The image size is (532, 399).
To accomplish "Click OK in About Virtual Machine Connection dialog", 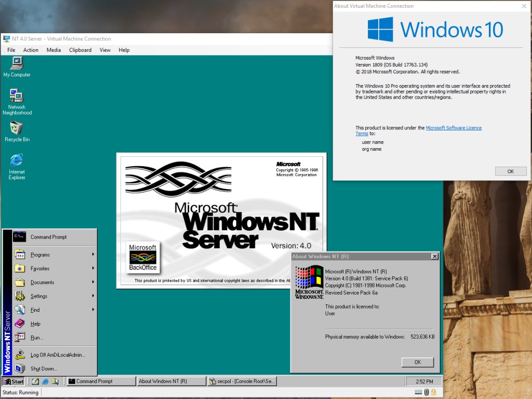I will (510, 171).
